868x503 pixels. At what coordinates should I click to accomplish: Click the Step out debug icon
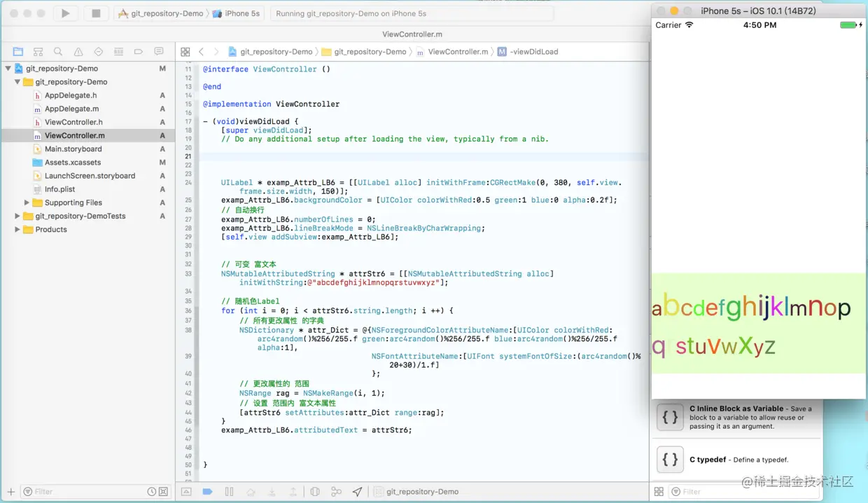(x=293, y=492)
